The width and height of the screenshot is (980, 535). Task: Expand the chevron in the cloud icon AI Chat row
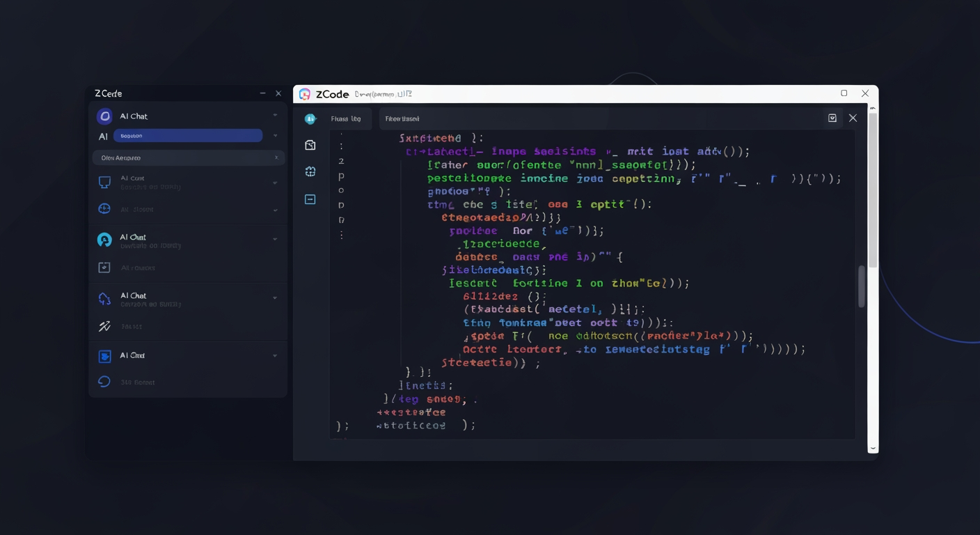(275, 298)
